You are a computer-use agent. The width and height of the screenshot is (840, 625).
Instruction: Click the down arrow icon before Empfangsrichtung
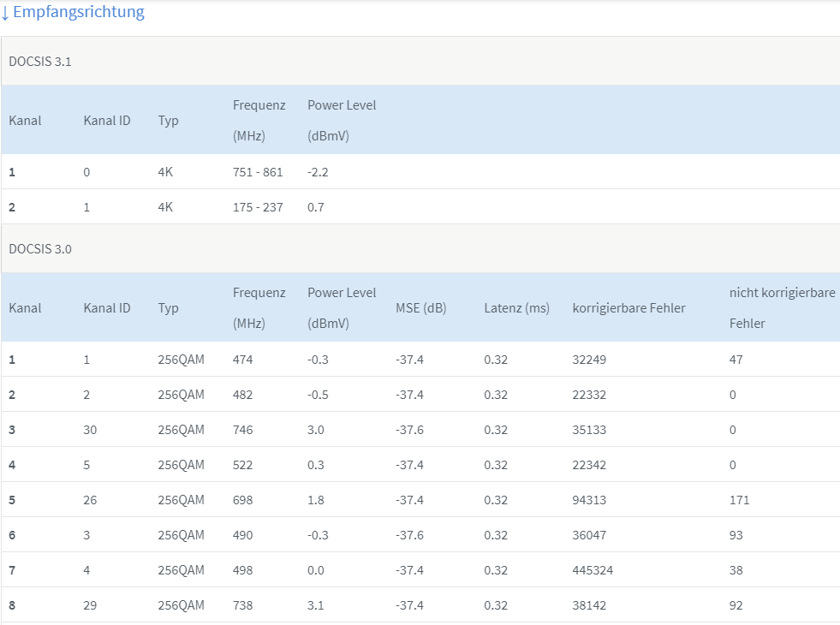[x=5, y=13]
